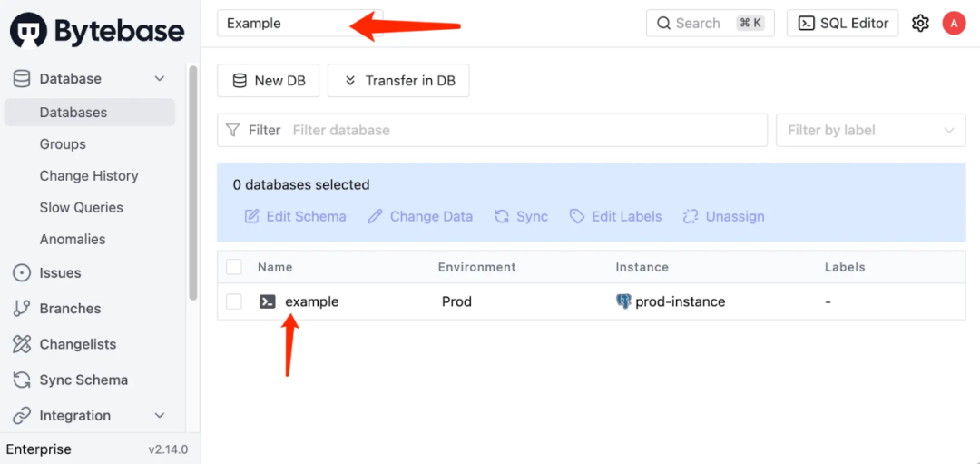980x464 pixels.
Task: Click the Changelists sidebar icon
Action: pyautogui.click(x=22, y=344)
